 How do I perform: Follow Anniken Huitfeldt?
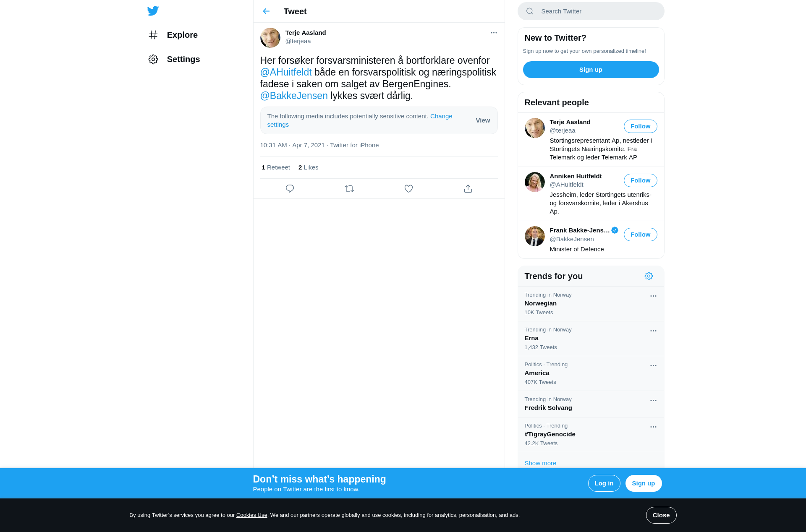click(x=640, y=180)
